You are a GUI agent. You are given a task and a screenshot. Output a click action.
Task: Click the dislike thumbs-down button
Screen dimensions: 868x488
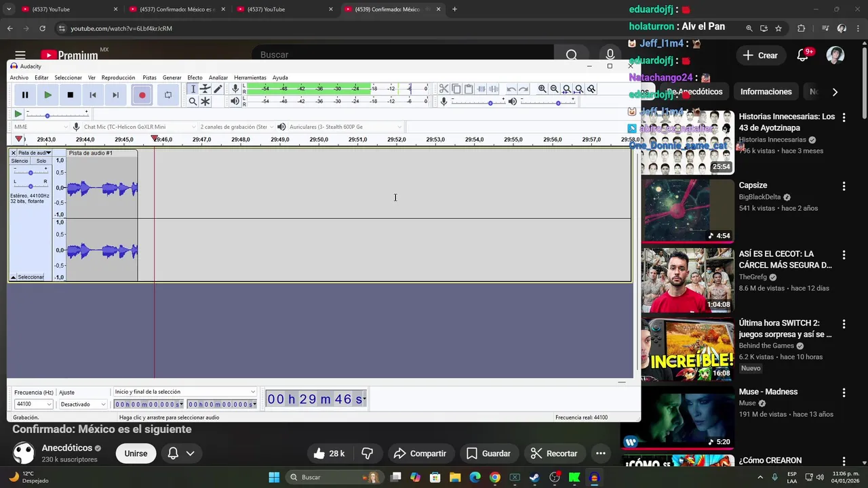coord(368,453)
